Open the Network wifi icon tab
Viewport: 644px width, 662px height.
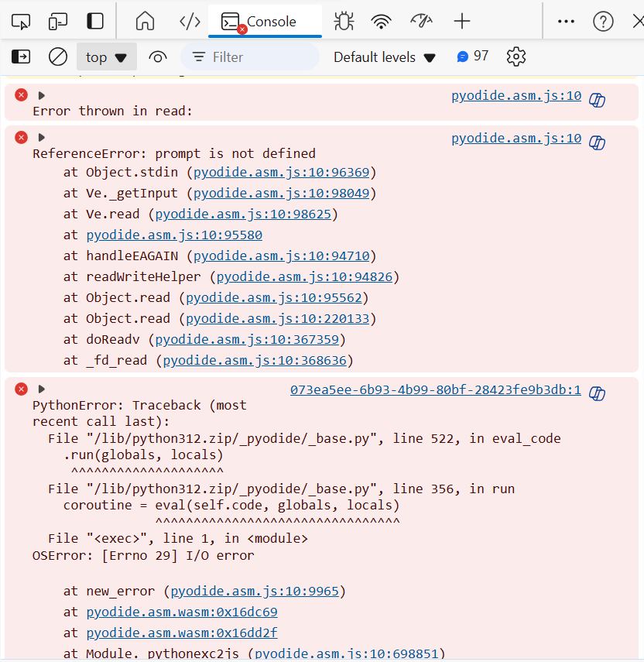click(381, 21)
